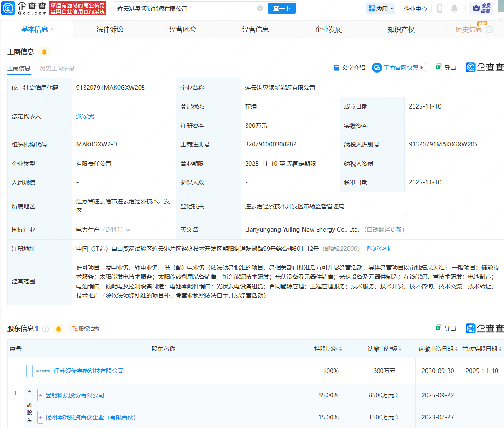Expand 昱能科技股份有限公司 shareholder row

tap(41, 395)
